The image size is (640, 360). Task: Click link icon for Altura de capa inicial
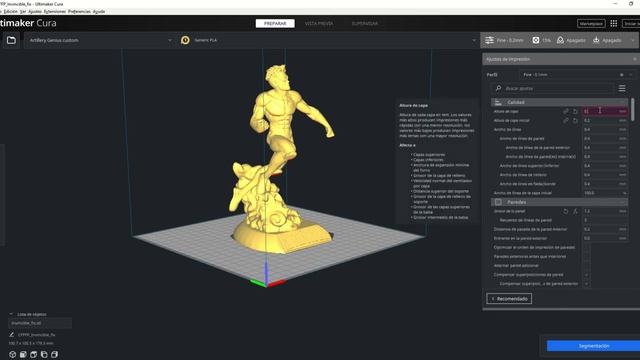566,120
